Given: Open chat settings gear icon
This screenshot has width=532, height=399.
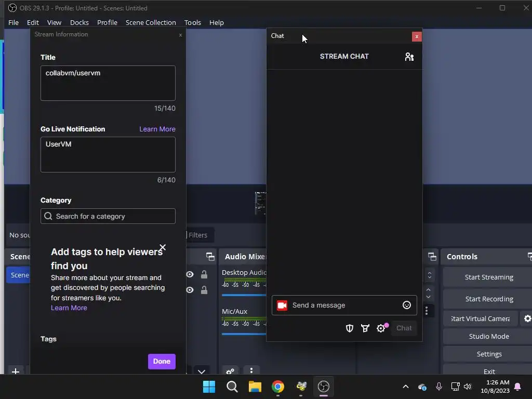Looking at the screenshot, I should (381, 328).
